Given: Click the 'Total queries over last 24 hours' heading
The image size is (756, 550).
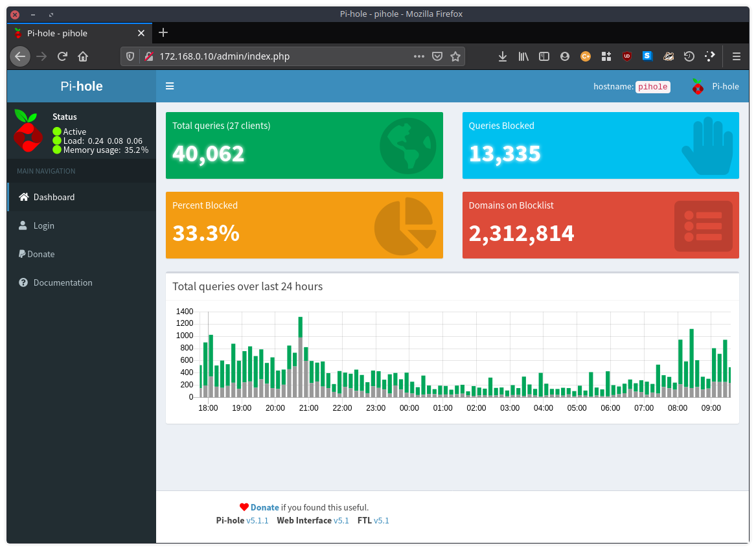Looking at the screenshot, I should 247,287.
